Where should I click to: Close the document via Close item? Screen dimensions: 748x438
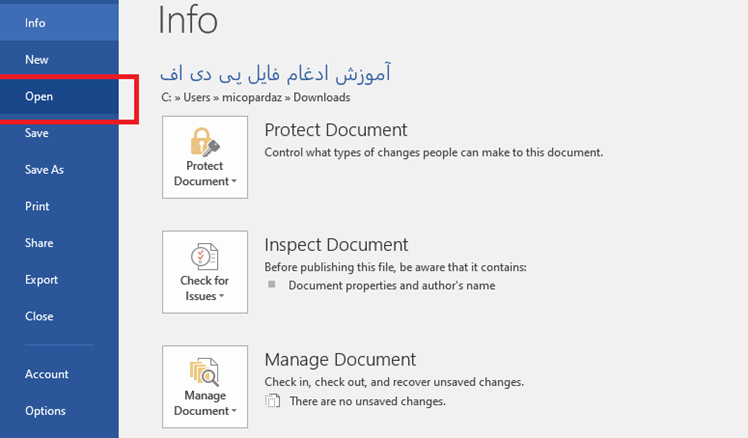[x=59, y=316]
